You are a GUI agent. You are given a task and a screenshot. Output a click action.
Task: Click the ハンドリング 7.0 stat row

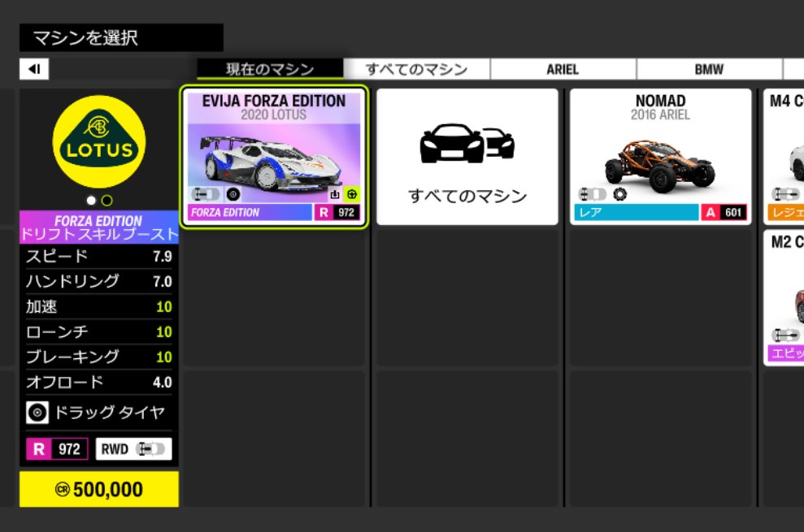point(99,281)
